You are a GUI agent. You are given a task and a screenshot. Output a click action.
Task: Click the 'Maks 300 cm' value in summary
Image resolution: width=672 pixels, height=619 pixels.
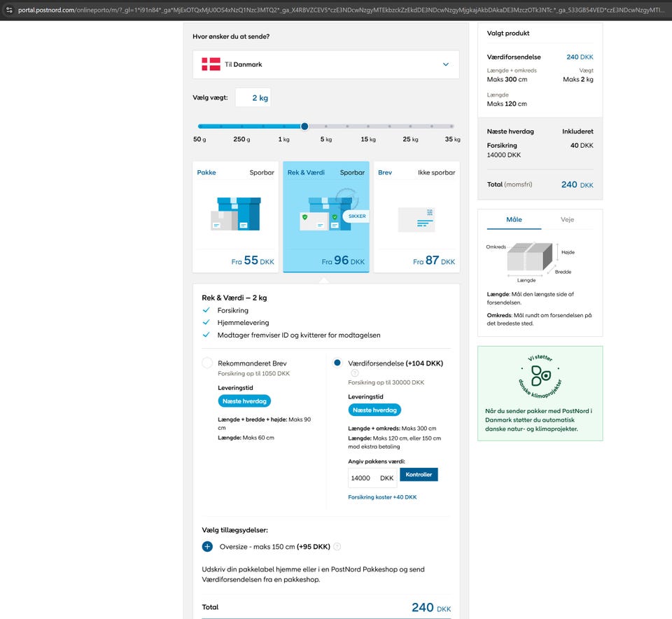(x=507, y=79)
